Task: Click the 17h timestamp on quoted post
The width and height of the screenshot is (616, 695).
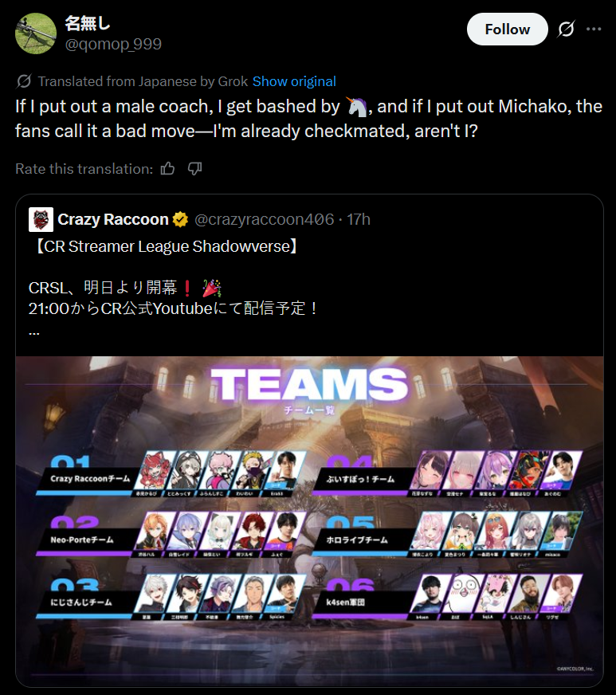Action: 359,219
